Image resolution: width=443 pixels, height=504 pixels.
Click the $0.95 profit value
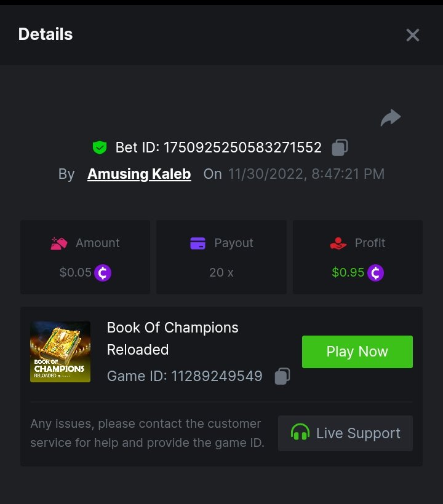click(348, 272)
